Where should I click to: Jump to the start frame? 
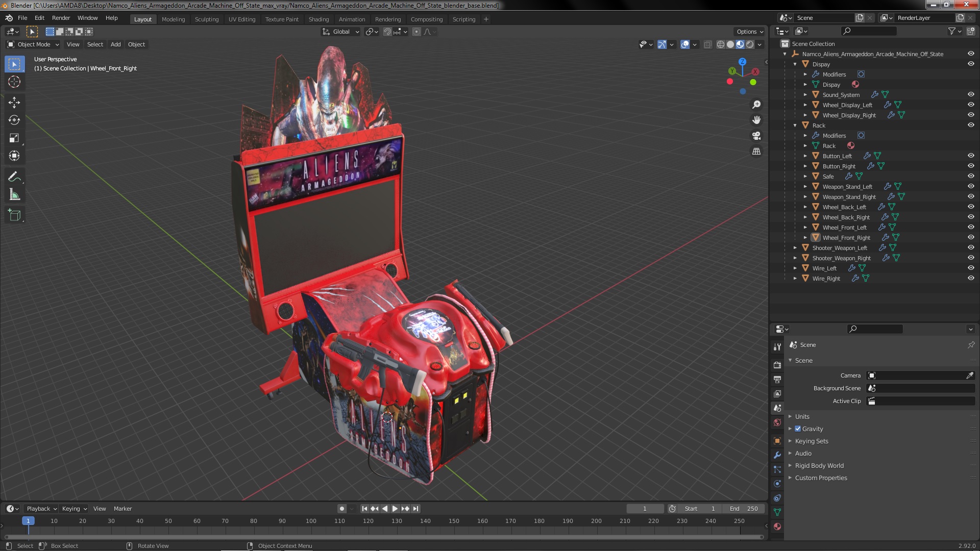(364, 509)
